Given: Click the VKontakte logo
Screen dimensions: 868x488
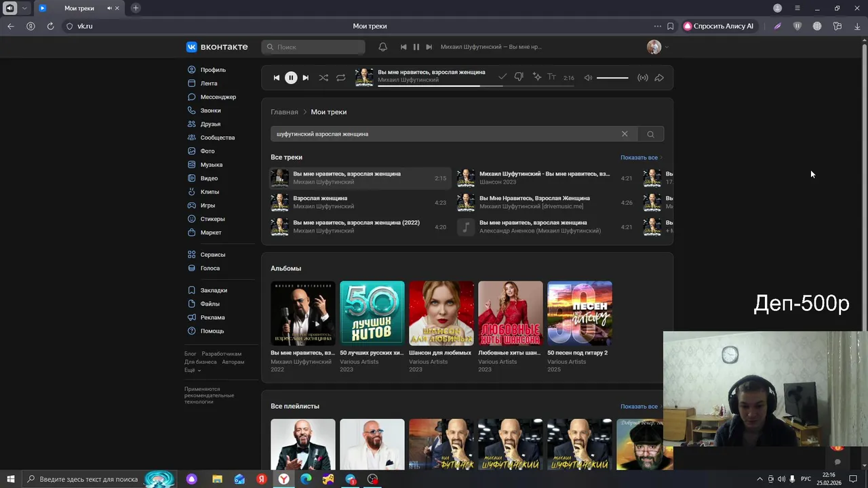Looking at the screenshot, I should pos(217,47).
